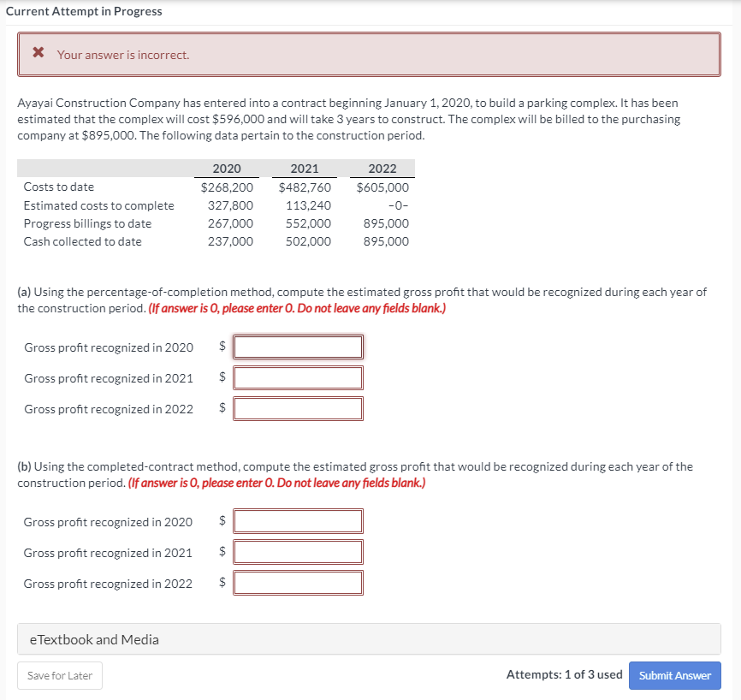Click the dollar sign beside 2022 field in part (b)
This screenshot has width=741, height=700.
pyautogui.click(x=222, y=583)
